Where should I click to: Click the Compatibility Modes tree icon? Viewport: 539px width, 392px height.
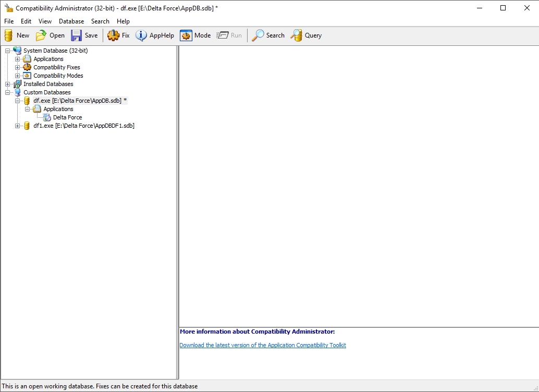pos(27,75)
